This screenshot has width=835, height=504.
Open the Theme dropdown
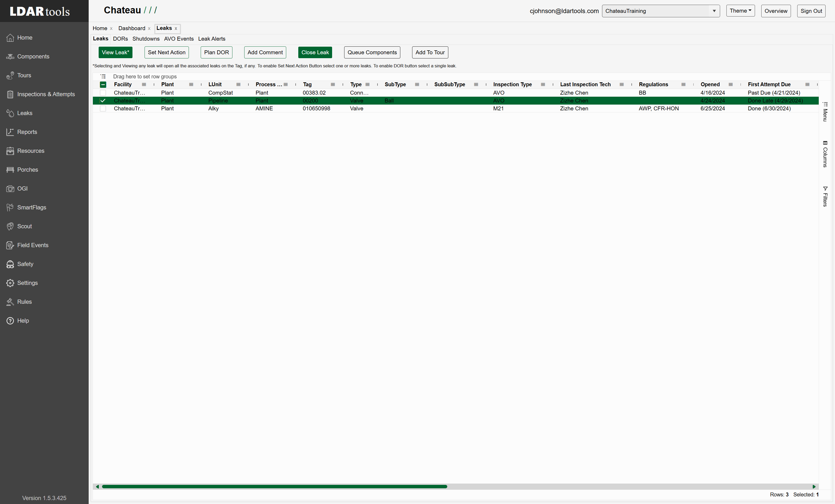pyautogui.click(x=741, y=11)
